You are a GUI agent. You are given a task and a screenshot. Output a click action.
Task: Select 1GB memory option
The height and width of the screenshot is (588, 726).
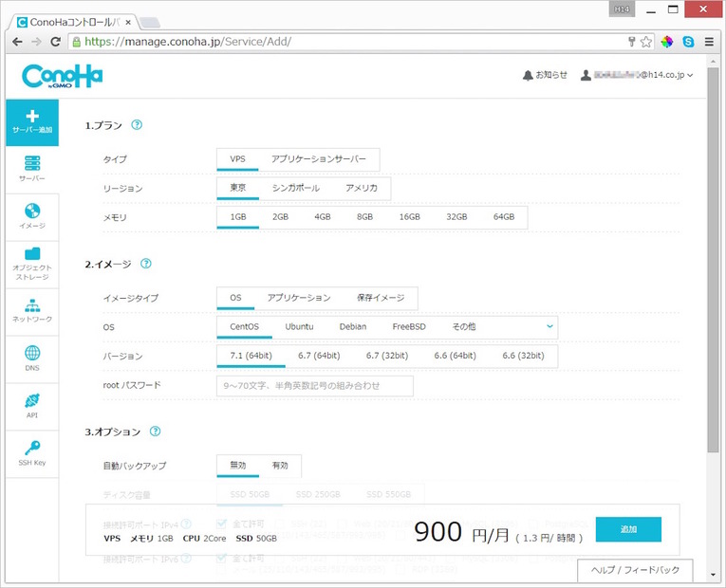click(238, 217)
